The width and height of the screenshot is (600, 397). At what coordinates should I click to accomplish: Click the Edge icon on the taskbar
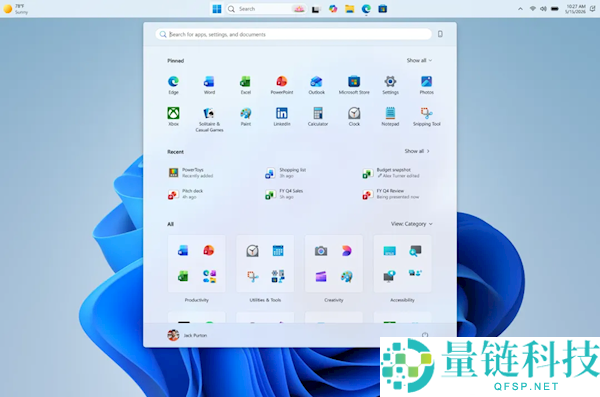coord(366,9)
